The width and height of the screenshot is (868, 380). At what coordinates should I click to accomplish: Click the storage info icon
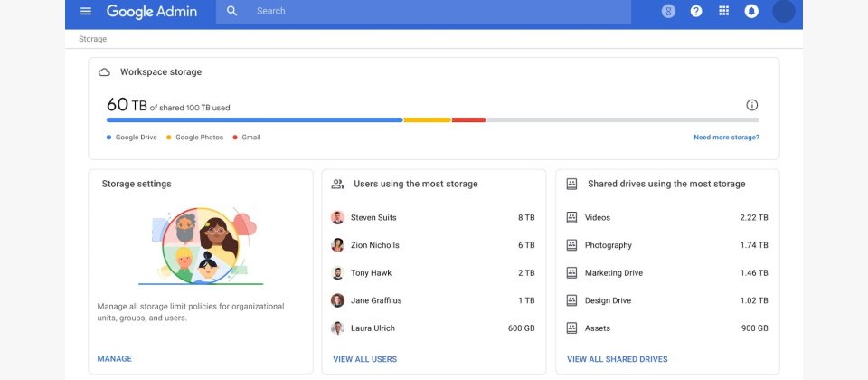pos(751,105)
